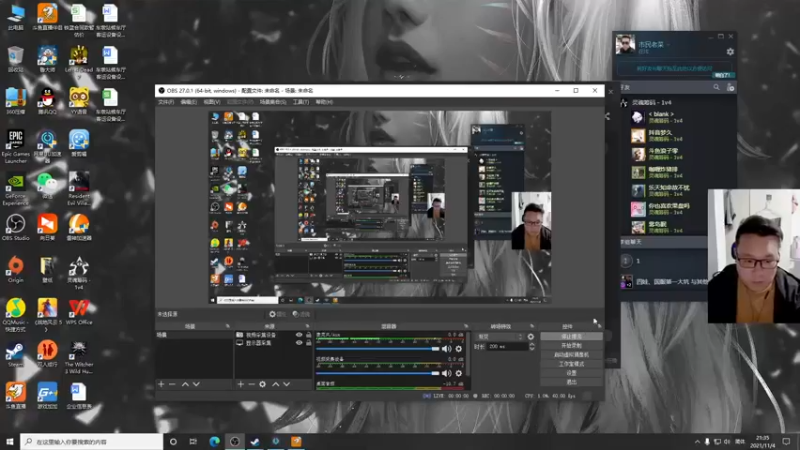The width and height of the screenshot is (800, 450).
Task: Pop out the Audio Mixer dock panel
Action: [465, 326]
